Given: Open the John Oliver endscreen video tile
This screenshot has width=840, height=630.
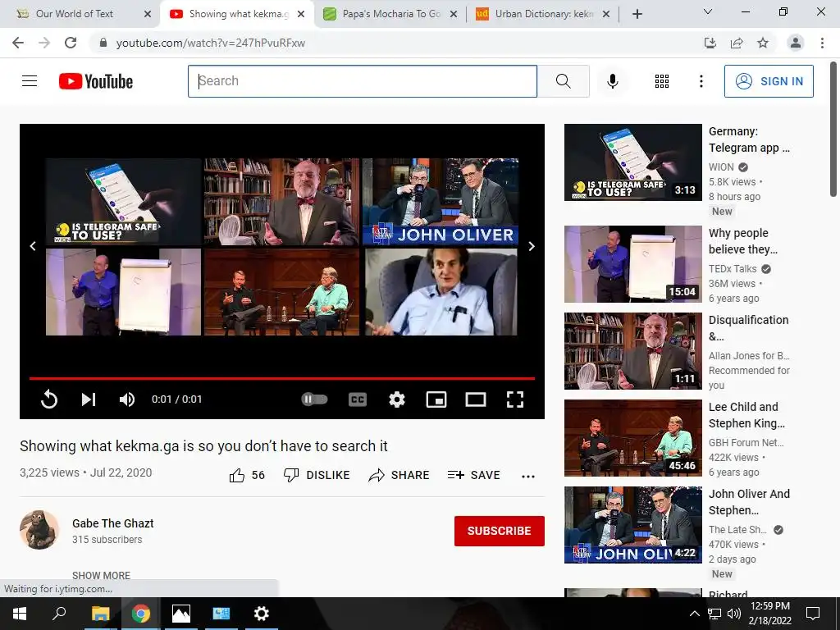Looking at the screenshot, I should pyautogui.click(x=441, y=202).
